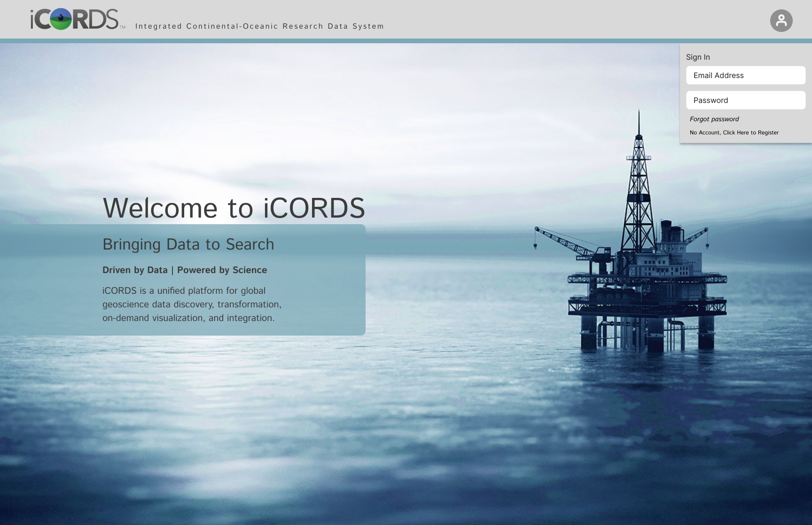Click the Forgot password link
This screenshot has height=525, width=812.
714,119
